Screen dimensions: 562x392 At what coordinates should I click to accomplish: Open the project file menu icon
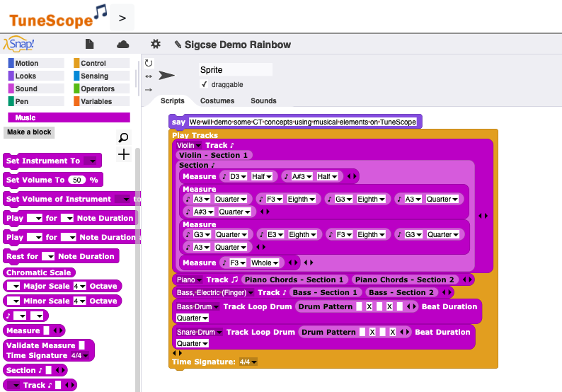pyautogui.click(x=90, y=44)
